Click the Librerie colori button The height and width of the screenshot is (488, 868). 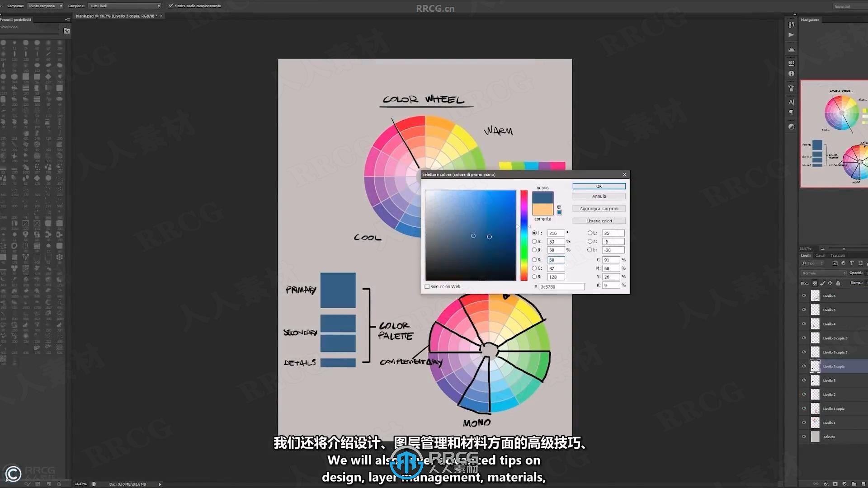click(x=599, y=221)
